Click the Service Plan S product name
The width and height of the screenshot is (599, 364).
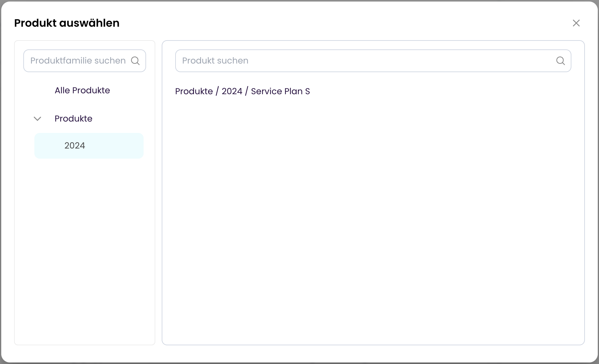(280, 91)
